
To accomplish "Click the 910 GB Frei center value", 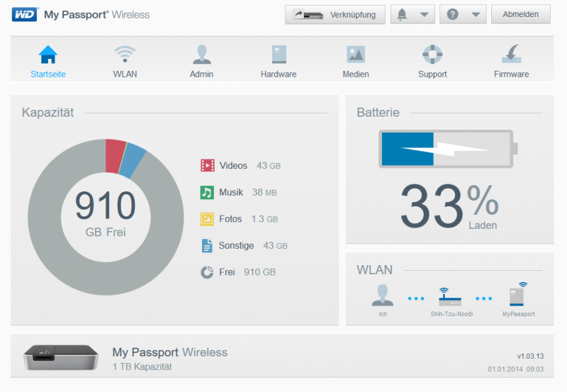I will point(106,213).
